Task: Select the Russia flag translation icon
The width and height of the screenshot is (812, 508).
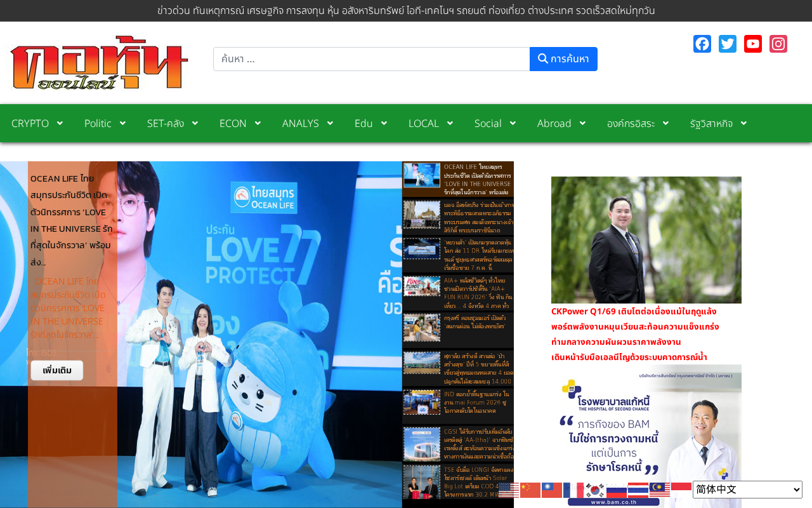Action: click(617, 490)
